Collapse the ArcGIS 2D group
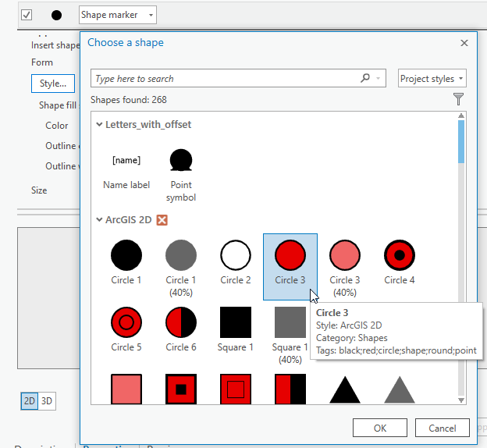 (x=99, y=220)
